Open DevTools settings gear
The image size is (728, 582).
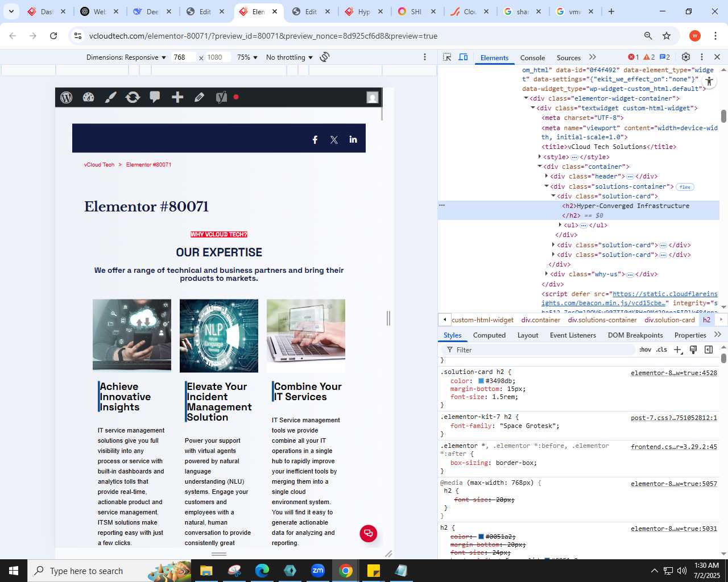tap(686, 57)
